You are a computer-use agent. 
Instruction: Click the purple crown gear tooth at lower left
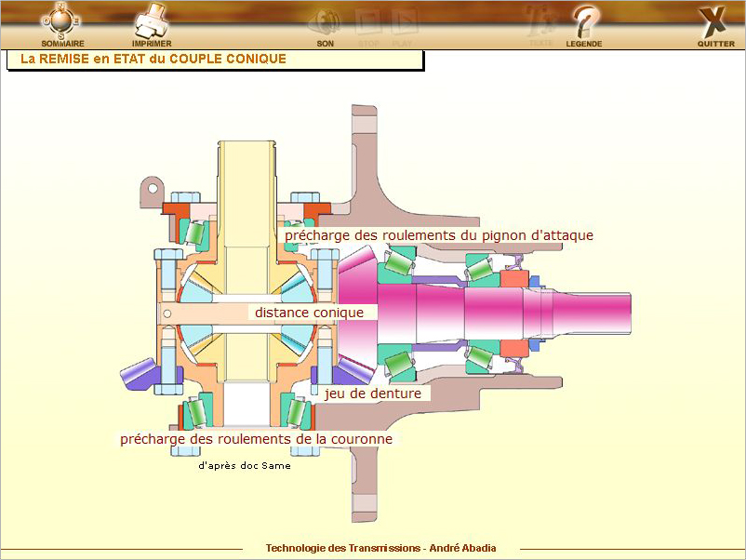[138, 374]
